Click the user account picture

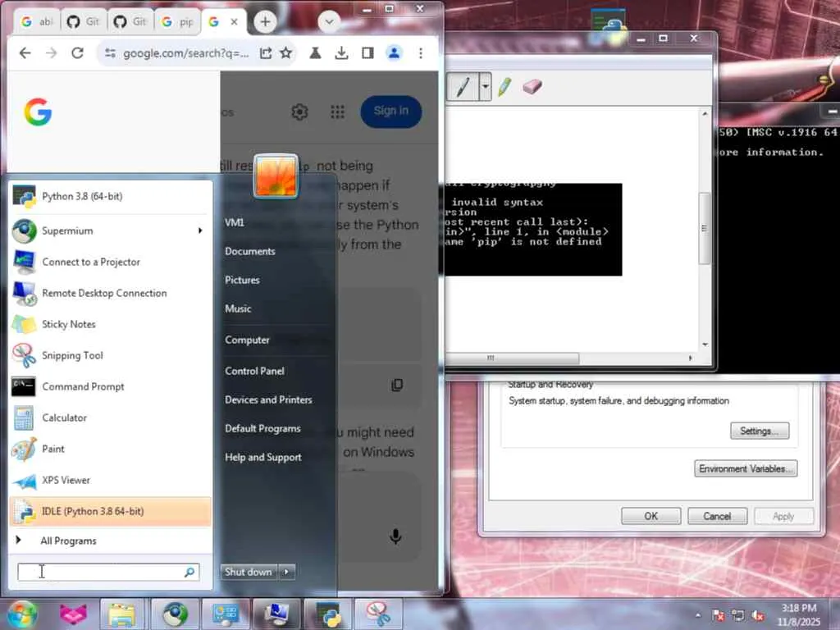[276, 176]
